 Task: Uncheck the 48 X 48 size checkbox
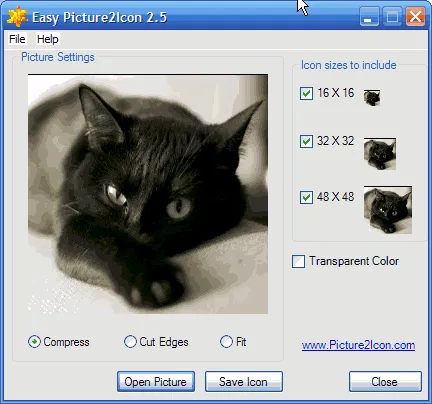[306, 197]
